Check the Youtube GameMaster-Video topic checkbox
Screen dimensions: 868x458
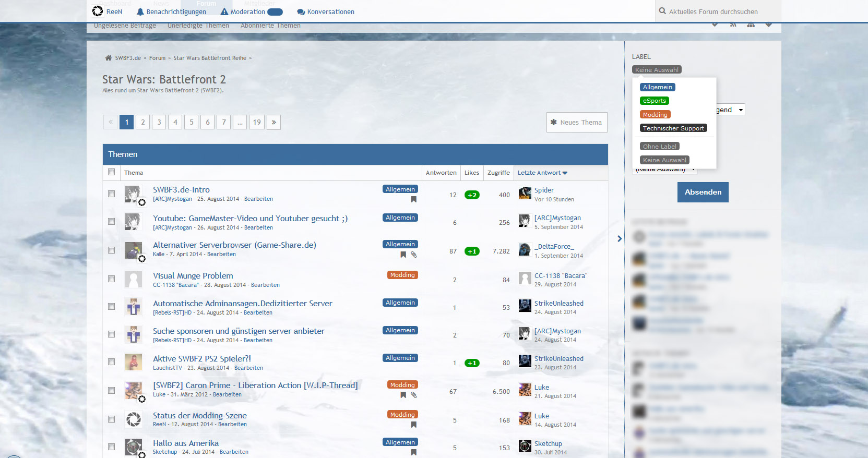111,222
